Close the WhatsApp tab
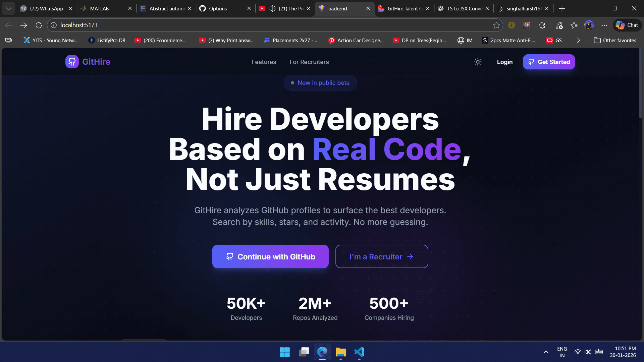The image size is (644, 362). (x=70, y=9)
